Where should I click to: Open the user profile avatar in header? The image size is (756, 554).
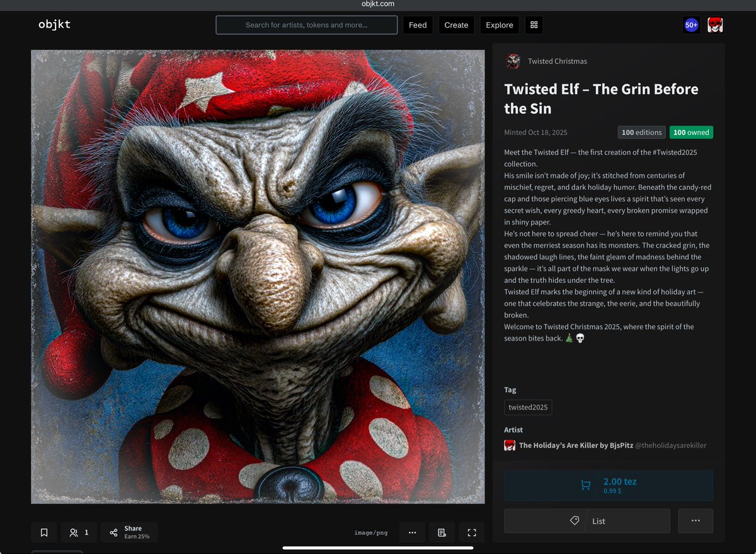[x=715, y=25]
